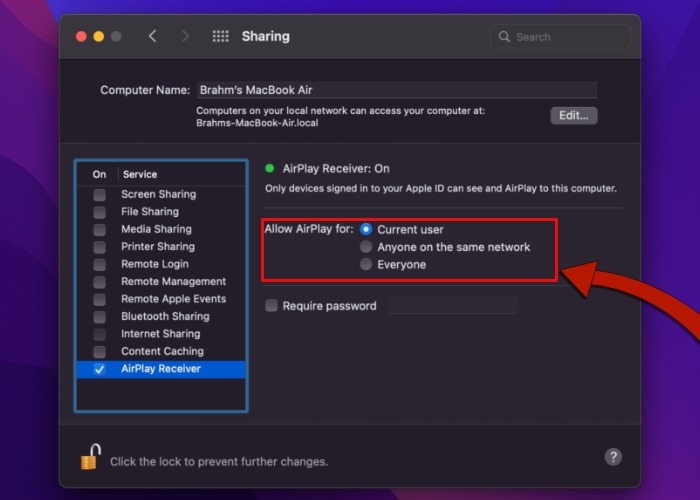
Task: Select the Media Sharing service row
Action: point(161,229)
